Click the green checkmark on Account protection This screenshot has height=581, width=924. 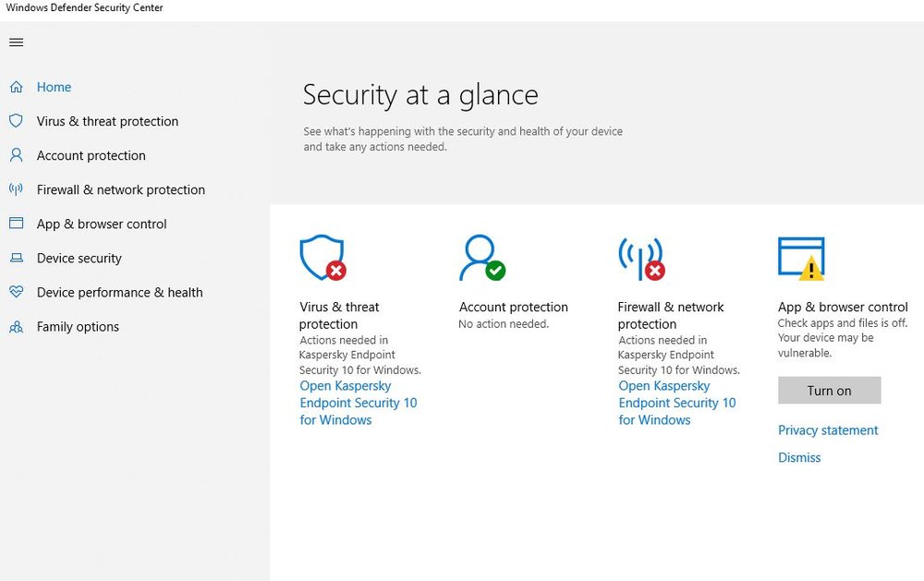tap(496, 271)
